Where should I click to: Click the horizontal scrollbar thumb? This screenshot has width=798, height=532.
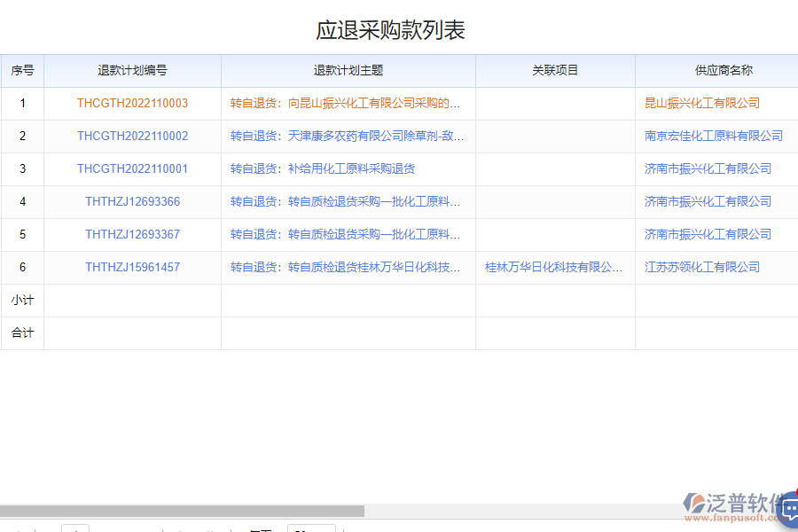(182, 512)
